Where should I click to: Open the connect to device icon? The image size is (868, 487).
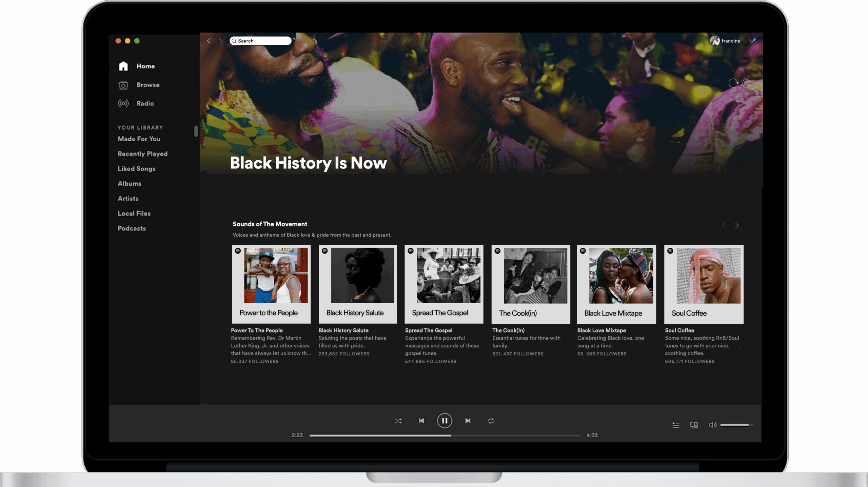coord(694,425)
